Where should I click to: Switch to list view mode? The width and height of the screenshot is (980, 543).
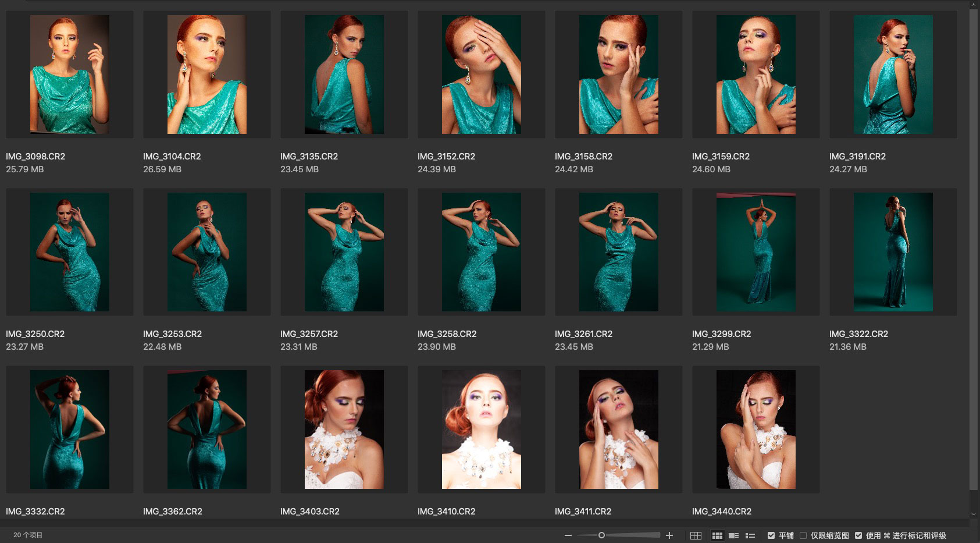point(750,535)
